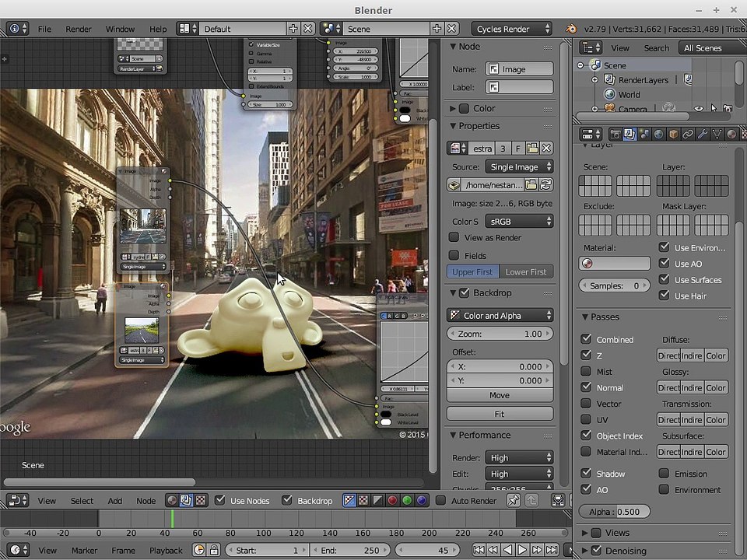
Task: Toggle Diffuse Direct pass button
Action: [x=668, y=355]
